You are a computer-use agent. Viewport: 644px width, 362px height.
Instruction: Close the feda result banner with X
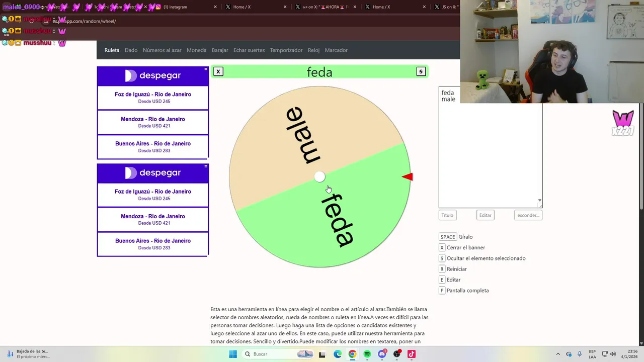(x=218, y=71)
